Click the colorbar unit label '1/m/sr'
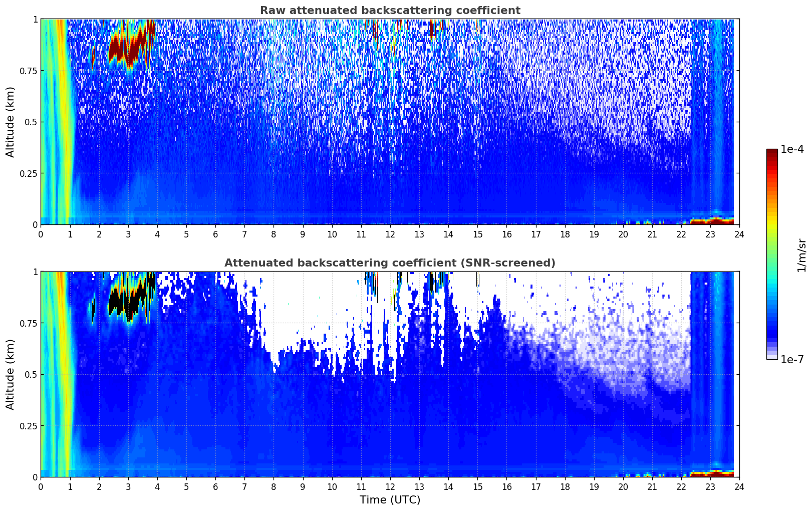 pos(801,255)
